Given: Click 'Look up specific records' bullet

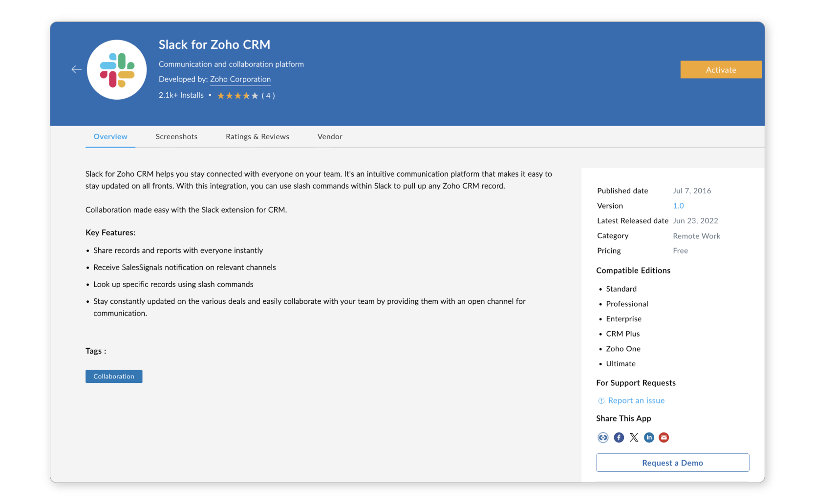Looking at the screenshot, I should click(x=173, y=284).
